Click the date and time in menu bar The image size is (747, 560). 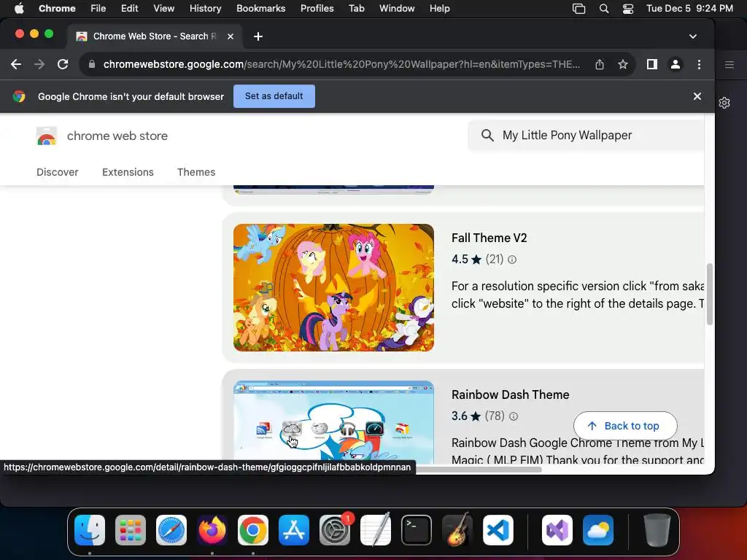(689, 9)
